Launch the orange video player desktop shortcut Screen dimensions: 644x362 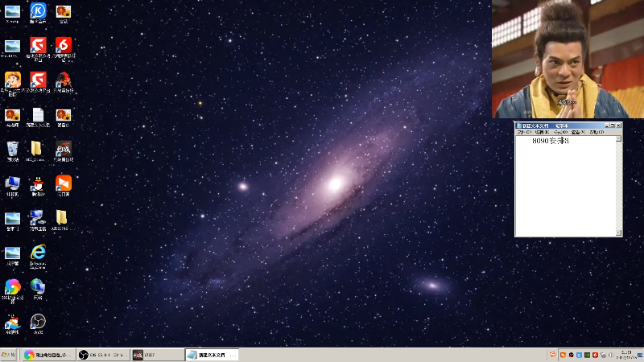[x=64, y=183]
